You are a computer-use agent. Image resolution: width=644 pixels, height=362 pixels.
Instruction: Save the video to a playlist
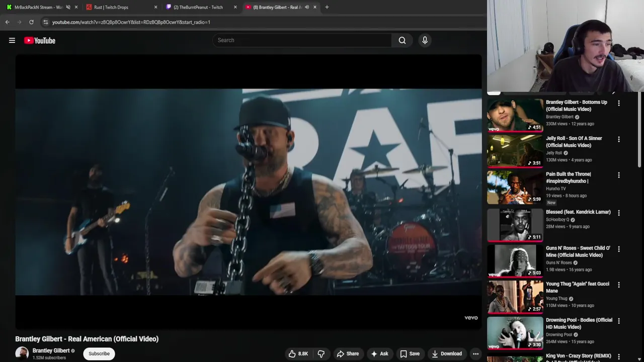pos(410,353)
